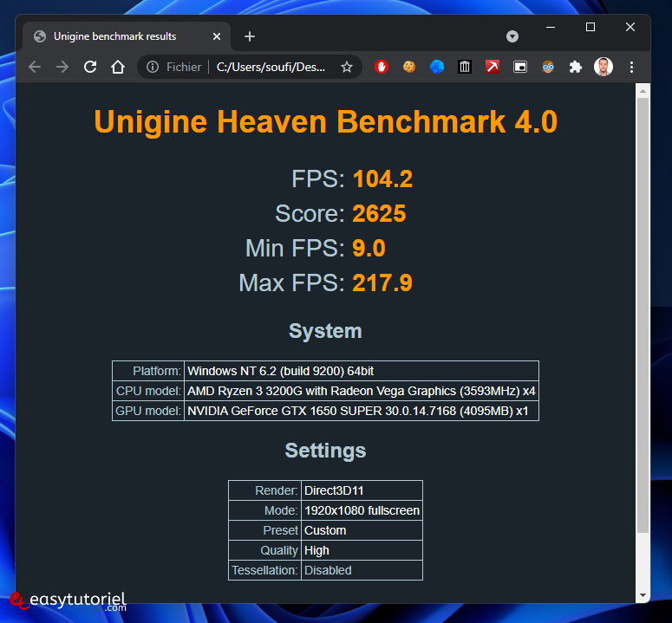
Task: Click the glasses face extension icon
Action: [x=548, y=67]
